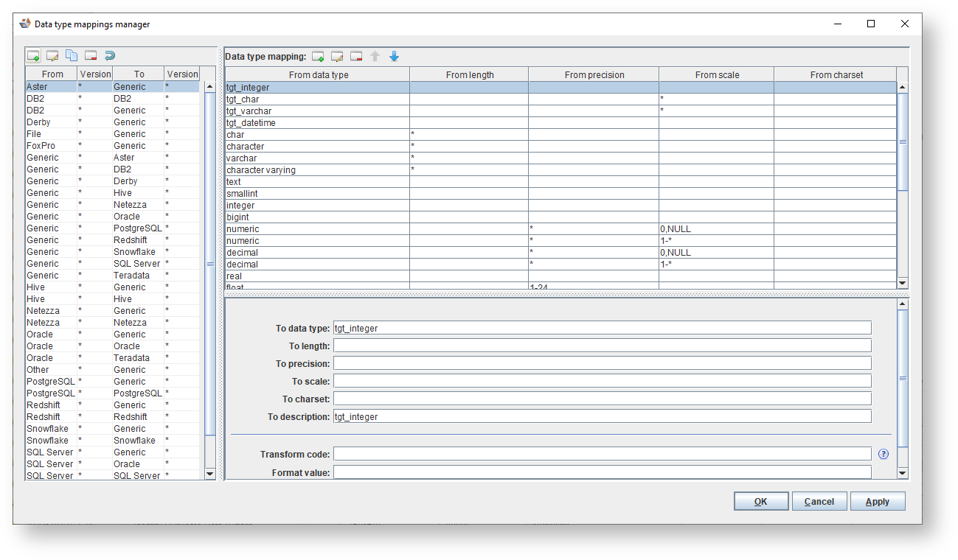This screenshot has height=560, width=958.
Task: Revert mapping set changes with the undo arrow
Action: (x=110, y=55)
